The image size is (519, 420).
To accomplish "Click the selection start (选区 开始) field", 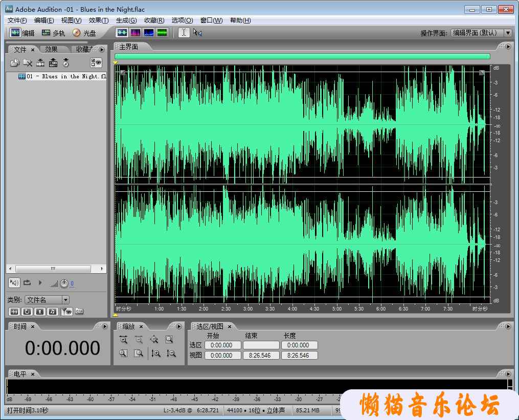I will coord(222,345).
